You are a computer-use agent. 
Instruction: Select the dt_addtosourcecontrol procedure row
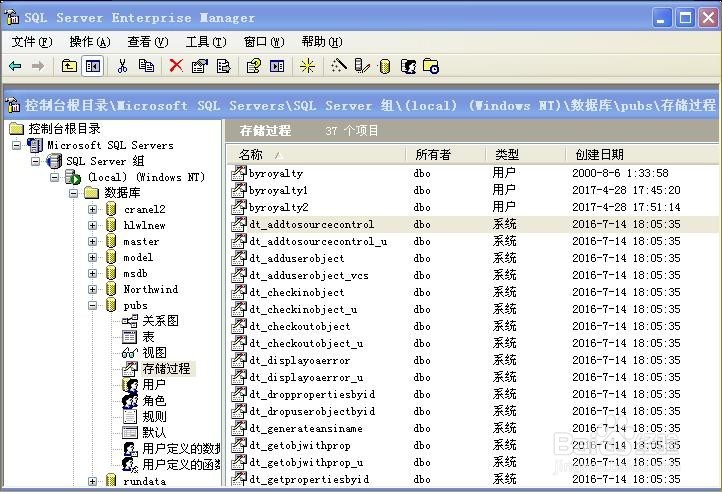[472, 224]
